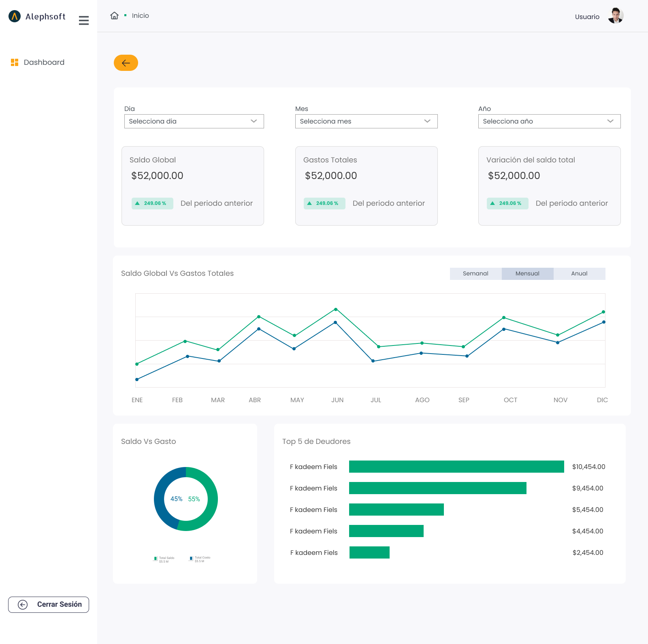Click the green DIC data point
The image size is (648, 644).
[603, 312]
